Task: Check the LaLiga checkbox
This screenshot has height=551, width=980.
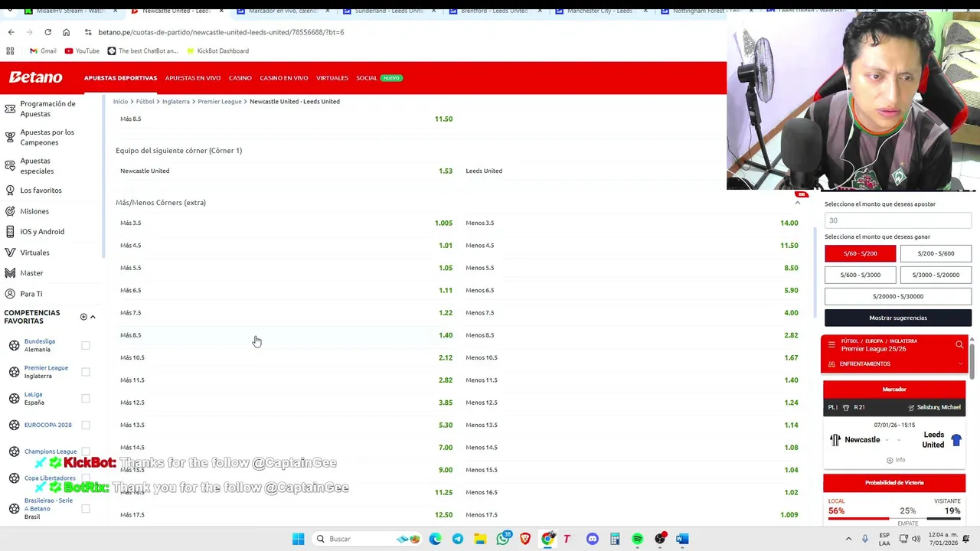Action: (x=86, y=398)
